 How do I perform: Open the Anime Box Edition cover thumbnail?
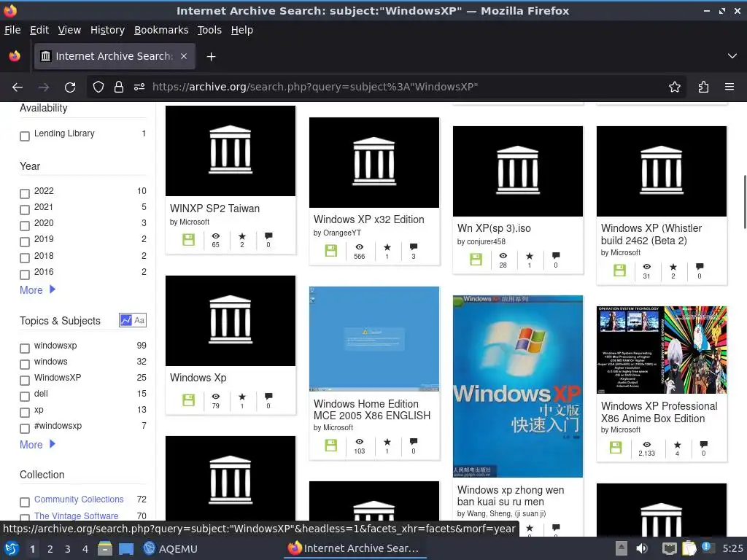(662, 350)
